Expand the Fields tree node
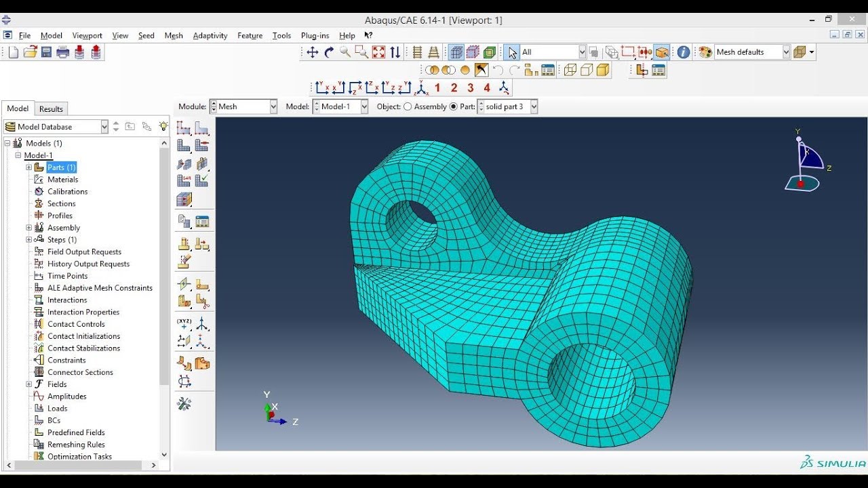 [28, 384]
